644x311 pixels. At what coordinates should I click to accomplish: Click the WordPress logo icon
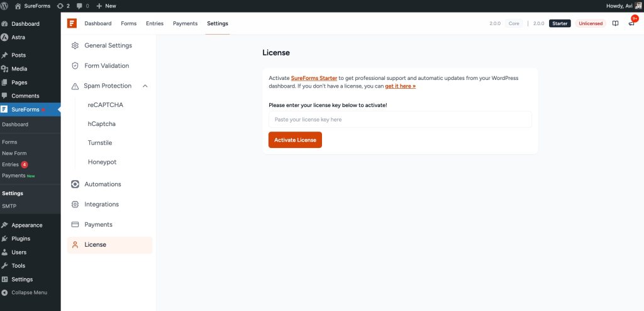(x=4, y=6)
